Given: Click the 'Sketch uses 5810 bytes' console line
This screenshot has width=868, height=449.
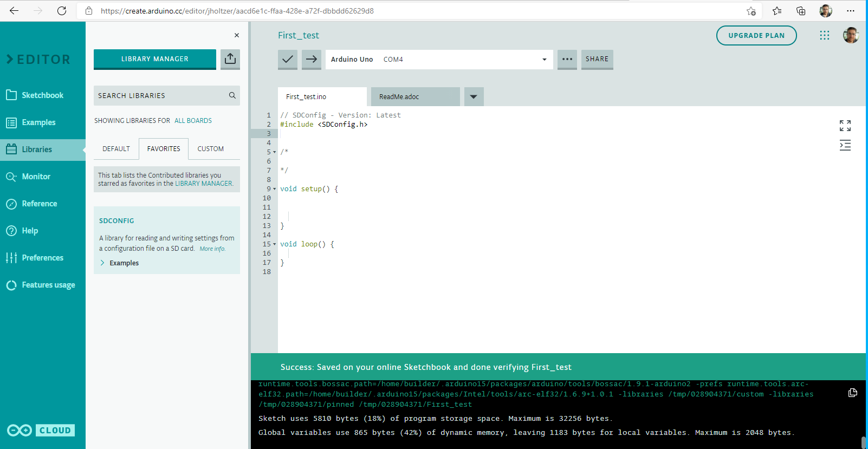Looking at the screenshot, I should click(436, 419).
